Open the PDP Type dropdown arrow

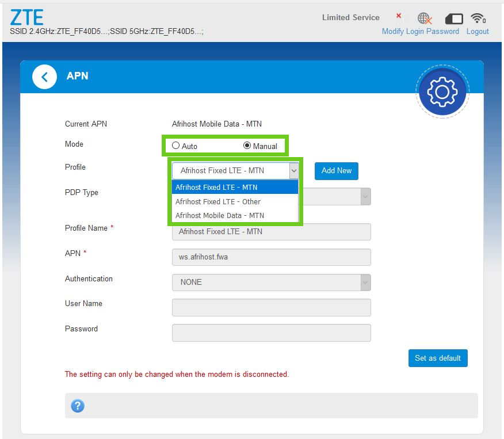point(365,197)
